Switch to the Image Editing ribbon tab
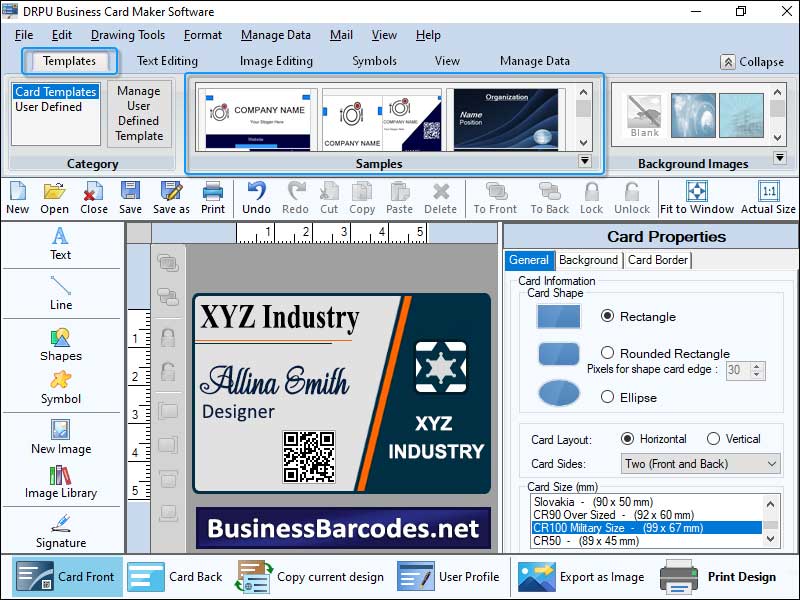 click(276, 61)
